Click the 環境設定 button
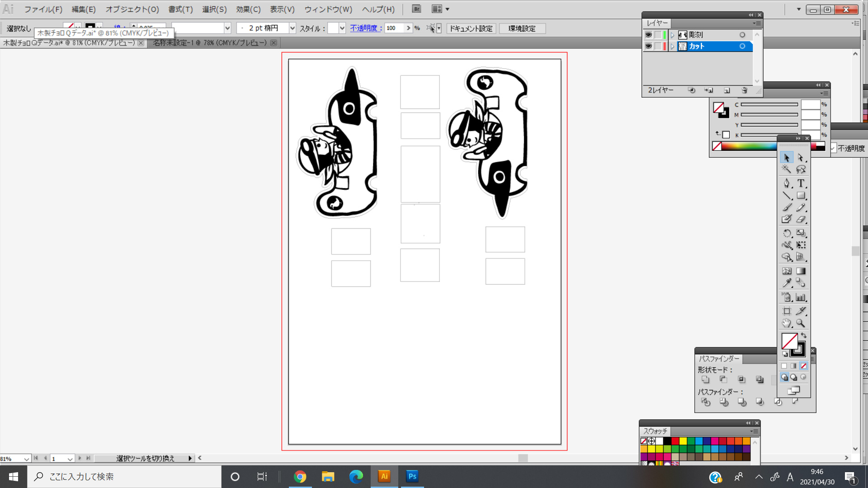Viewport: 868px width, 488px height. coord(522,28)
